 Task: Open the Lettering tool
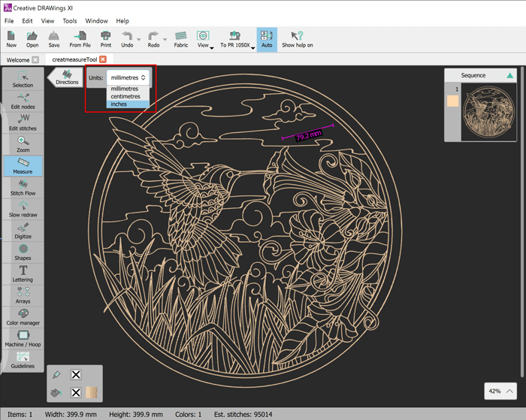(23, 273)
